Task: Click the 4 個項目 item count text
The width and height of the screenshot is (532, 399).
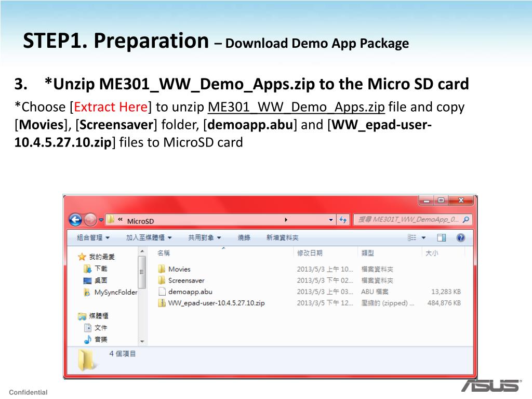Action: pyautogui.click(x=122, y=354)
